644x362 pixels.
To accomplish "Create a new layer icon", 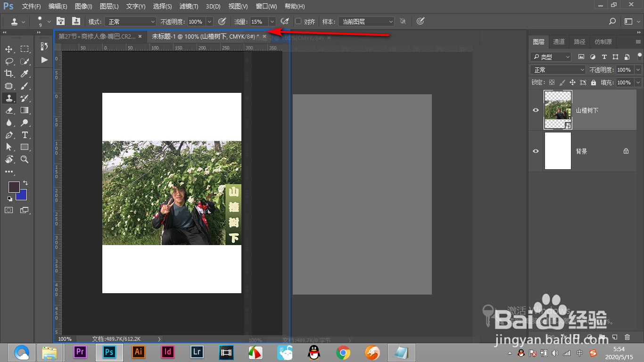I will tap(615, 337).
